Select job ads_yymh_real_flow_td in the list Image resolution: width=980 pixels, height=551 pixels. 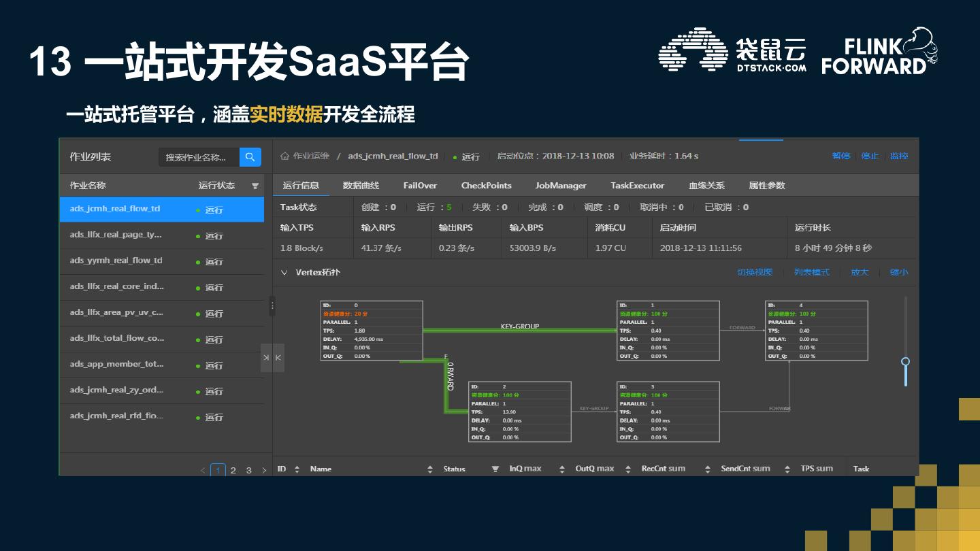[116, 261]
